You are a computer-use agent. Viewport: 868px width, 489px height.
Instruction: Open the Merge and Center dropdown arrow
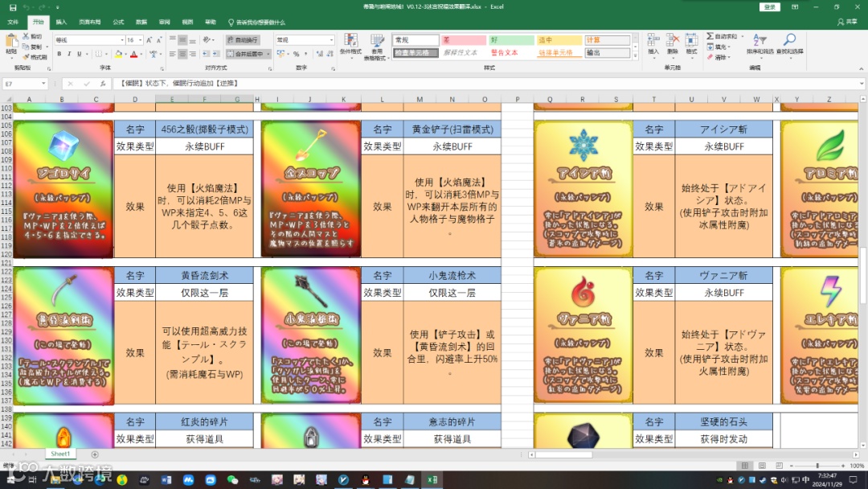[268, 54]
